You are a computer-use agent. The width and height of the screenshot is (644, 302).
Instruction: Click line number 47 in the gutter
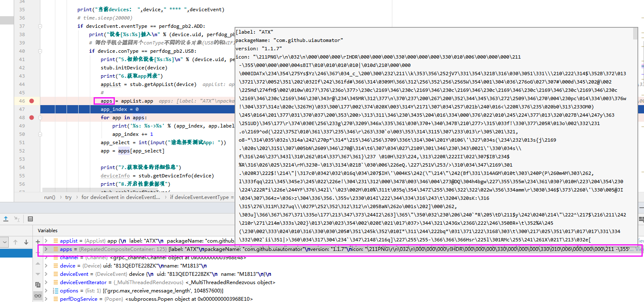[22, 109]
